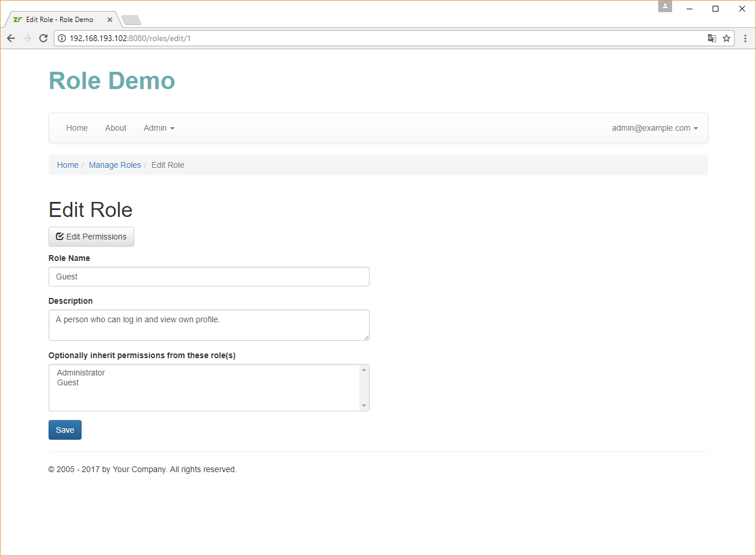
Task: Reload the page with the refresh icon
Action: tap(43, 38)
